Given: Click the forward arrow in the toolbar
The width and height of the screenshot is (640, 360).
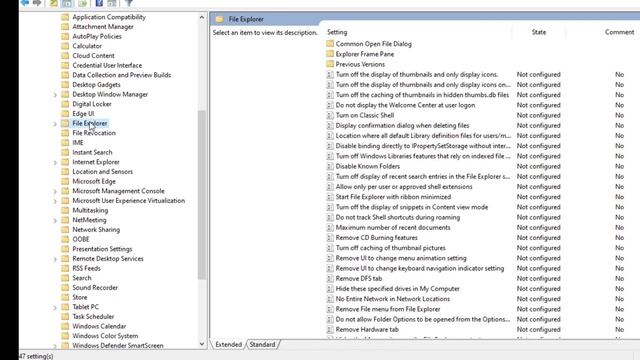Looking at the screenshot, I should pos(37,3).
